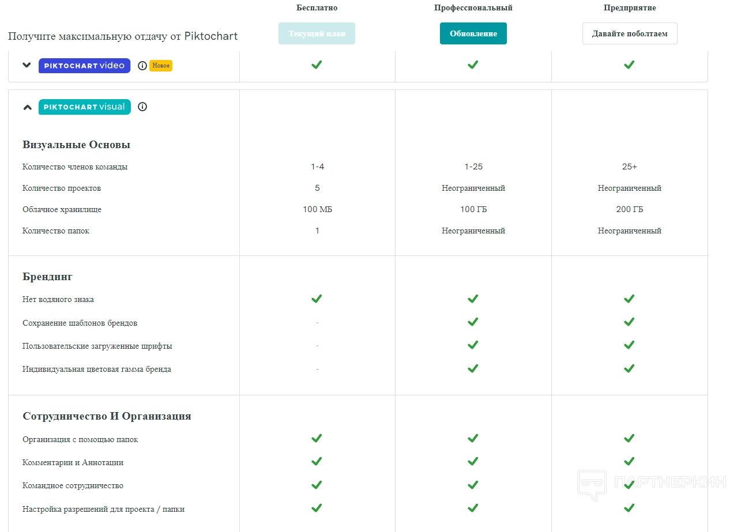Click the Piktochart Video logo badge
This screenshot has height=532, width=756.
point(84,66)
